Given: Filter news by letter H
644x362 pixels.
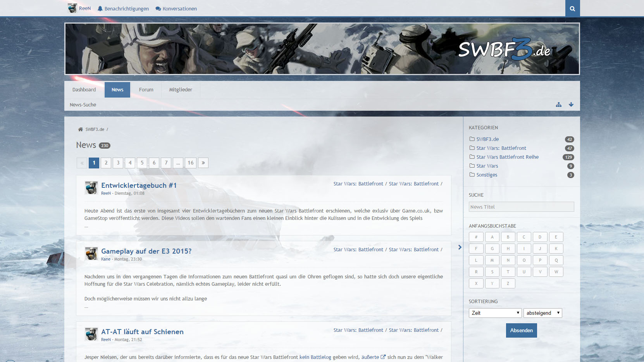Looking at the screenshot, I should [x=508, y=249].
